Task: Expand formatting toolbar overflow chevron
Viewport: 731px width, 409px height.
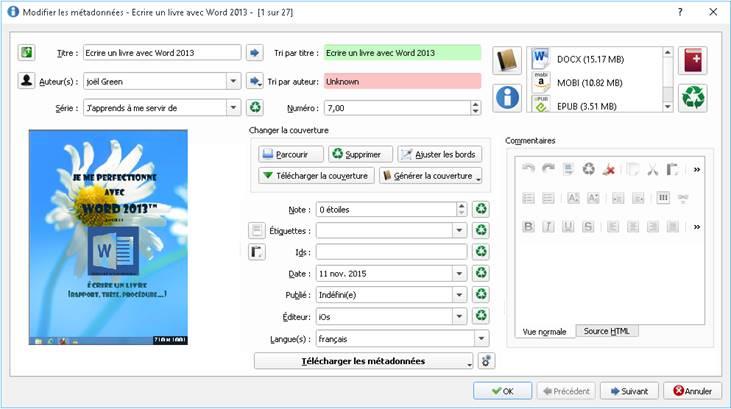Action: [697, 227]
